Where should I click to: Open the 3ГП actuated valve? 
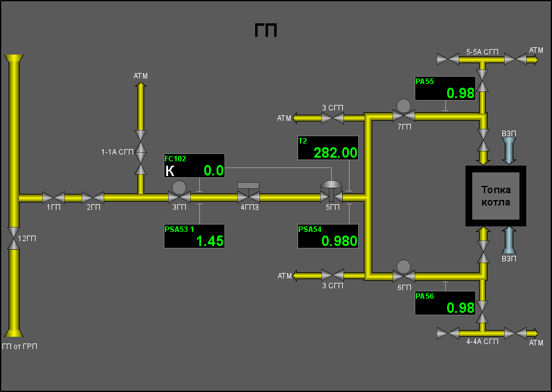coord(179,193)
